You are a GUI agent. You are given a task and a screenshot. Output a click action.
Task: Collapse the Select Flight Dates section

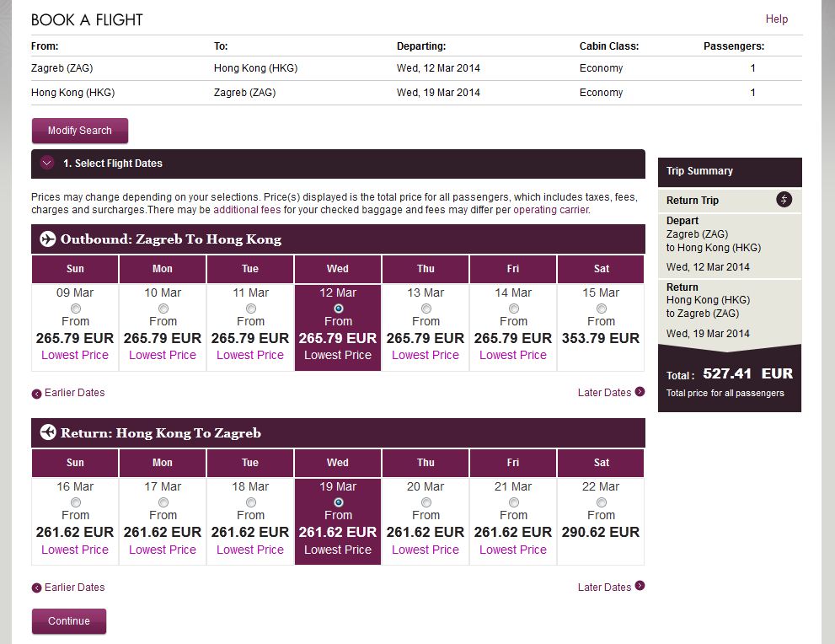[47, 164]
